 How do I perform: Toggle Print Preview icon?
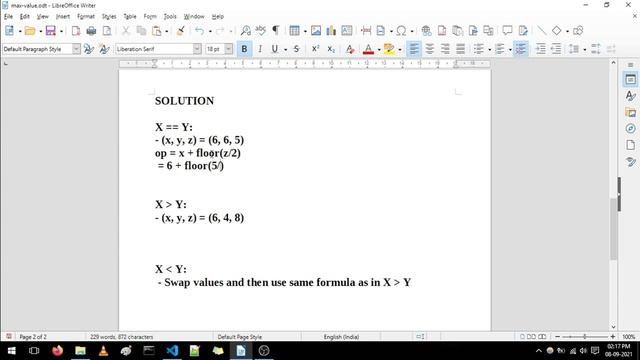[x=107, y=31]
